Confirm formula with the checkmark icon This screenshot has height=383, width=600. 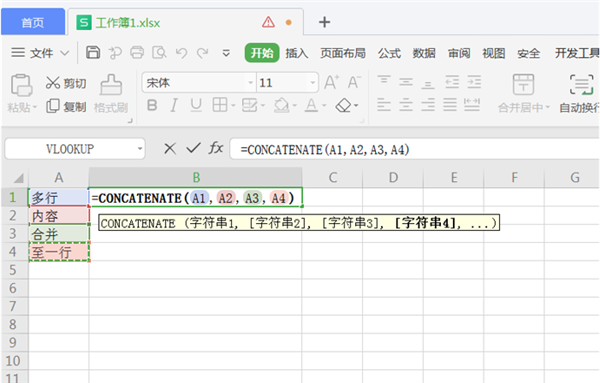point(194,148)
